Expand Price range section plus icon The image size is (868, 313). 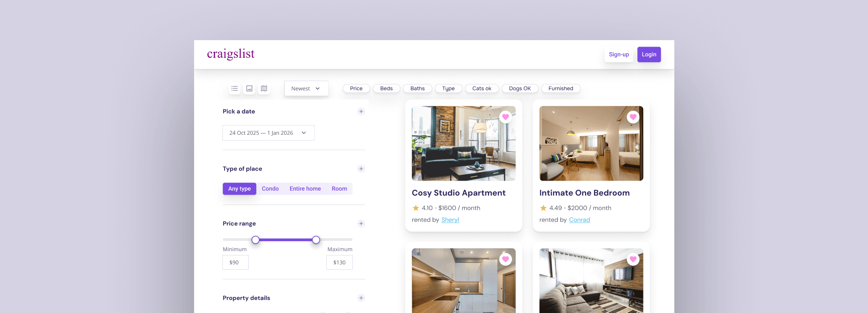361,224
